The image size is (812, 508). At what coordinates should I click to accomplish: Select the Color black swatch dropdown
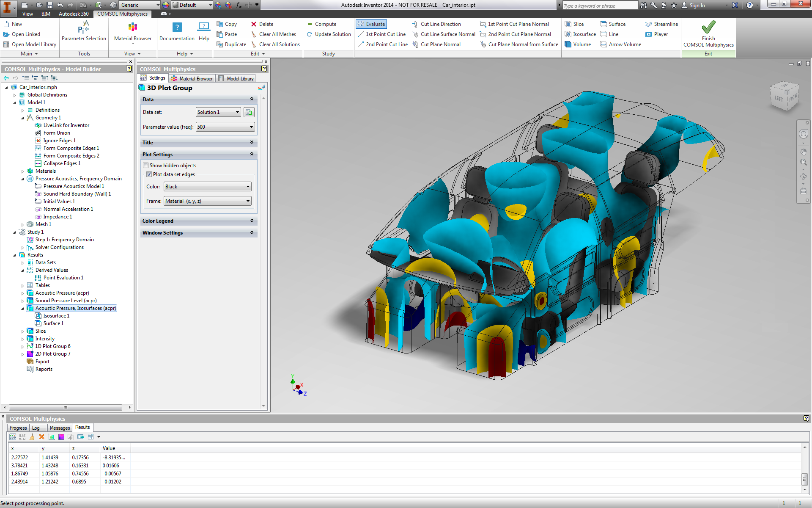pos(207,186)
